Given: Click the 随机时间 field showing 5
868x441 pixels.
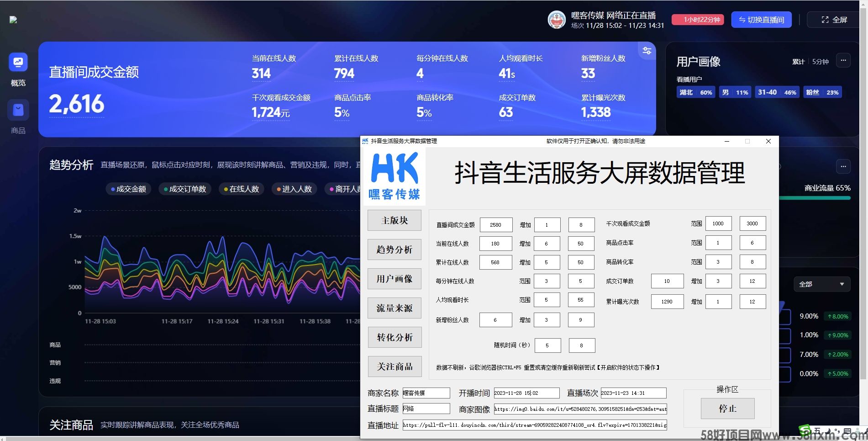Looking at the screenshot, I should [547, 345].
